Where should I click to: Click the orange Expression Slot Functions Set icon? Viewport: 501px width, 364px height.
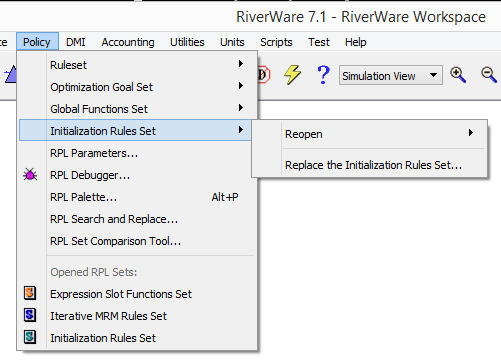[30, 293]
